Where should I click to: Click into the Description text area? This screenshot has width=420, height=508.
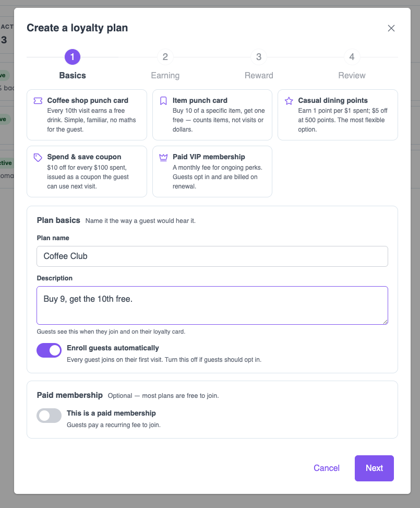(x=212, y=305)
